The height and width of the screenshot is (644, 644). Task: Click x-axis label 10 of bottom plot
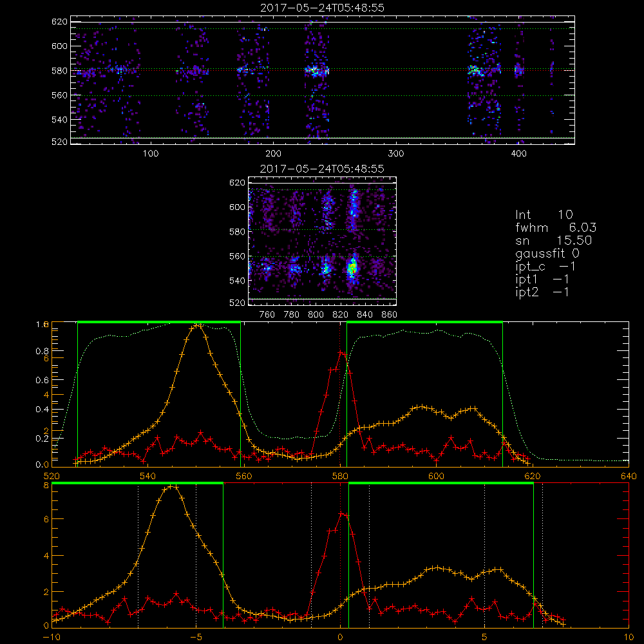point(629,637)
